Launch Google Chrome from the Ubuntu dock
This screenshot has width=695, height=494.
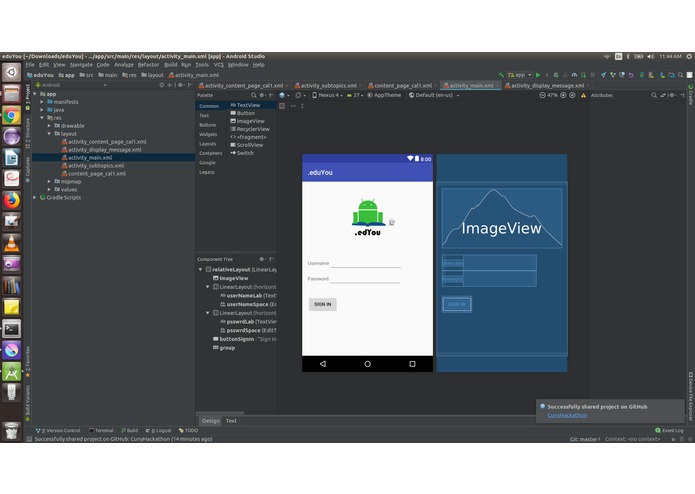12,115
